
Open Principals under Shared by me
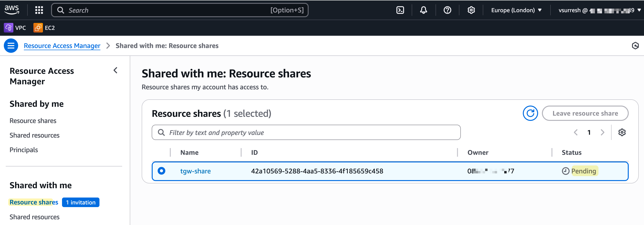pos(24,150)
